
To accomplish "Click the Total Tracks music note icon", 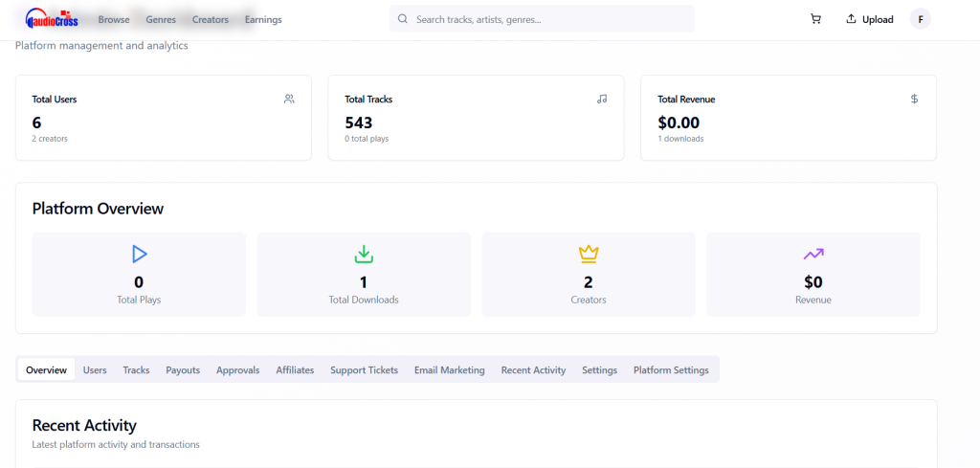I will [x=602, y=99].
